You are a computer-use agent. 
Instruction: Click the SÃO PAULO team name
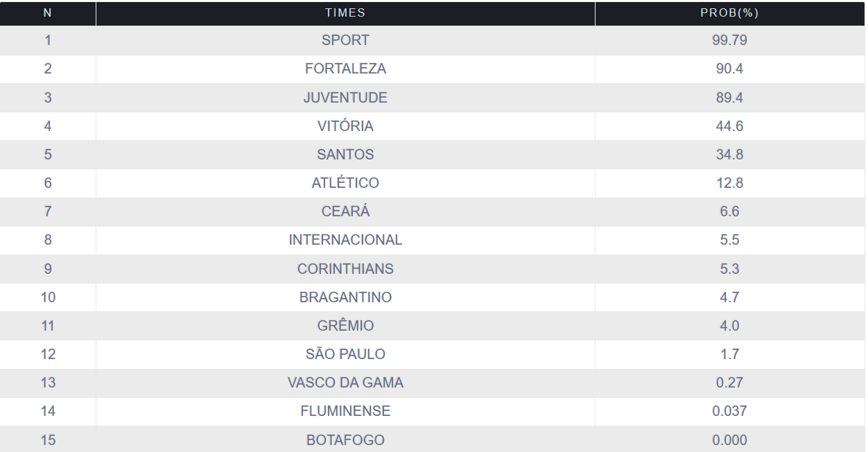[345, 354]
